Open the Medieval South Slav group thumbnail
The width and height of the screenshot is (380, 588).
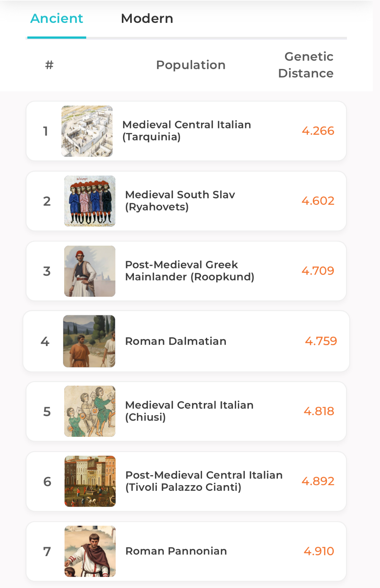tap(90, 201)
